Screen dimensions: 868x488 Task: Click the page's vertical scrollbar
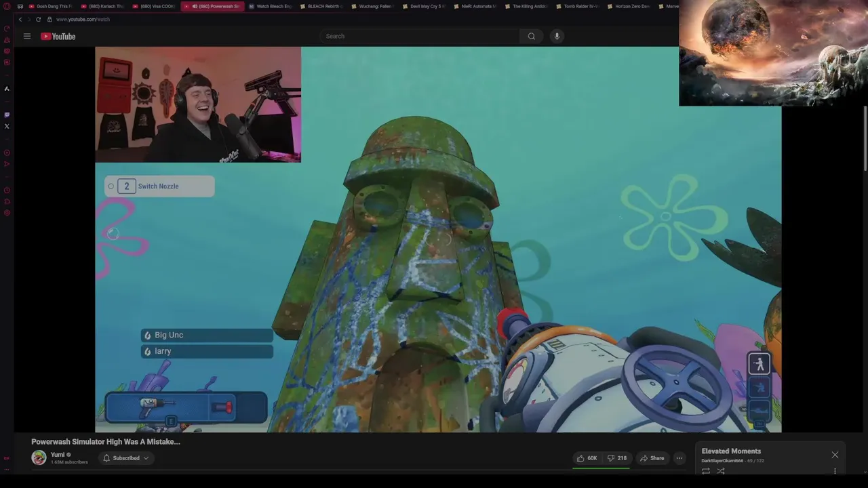tap(865, 139)
